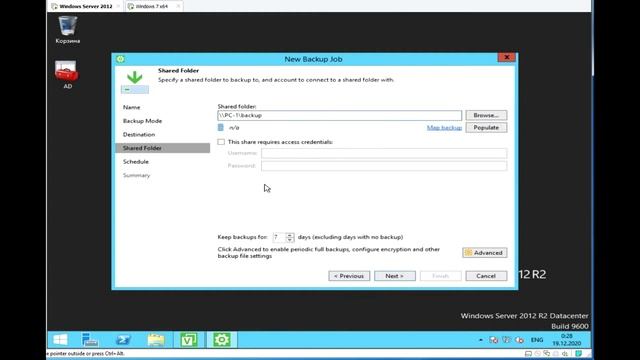
Task: Go to the Name wizard step
Action: coord(131,107)
